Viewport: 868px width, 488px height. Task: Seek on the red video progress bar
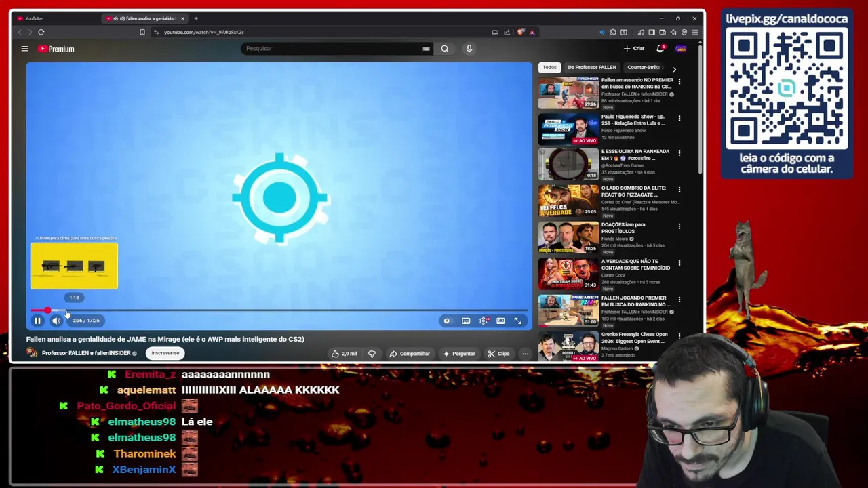tap(279, 310)
